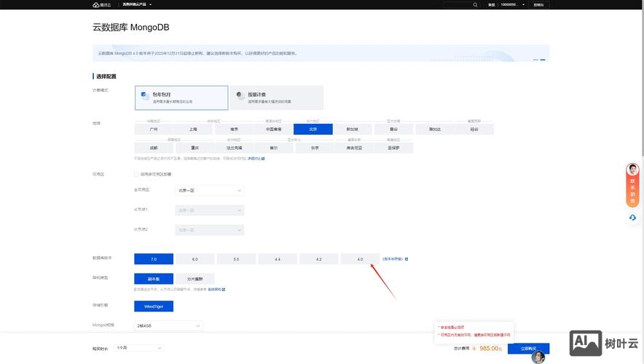Choose 新加坡 region
The height and width of the screenshot is (364, 644).
353,130
